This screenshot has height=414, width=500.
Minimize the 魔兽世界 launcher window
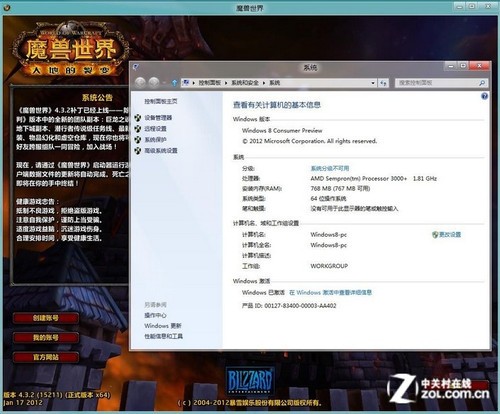459,6
